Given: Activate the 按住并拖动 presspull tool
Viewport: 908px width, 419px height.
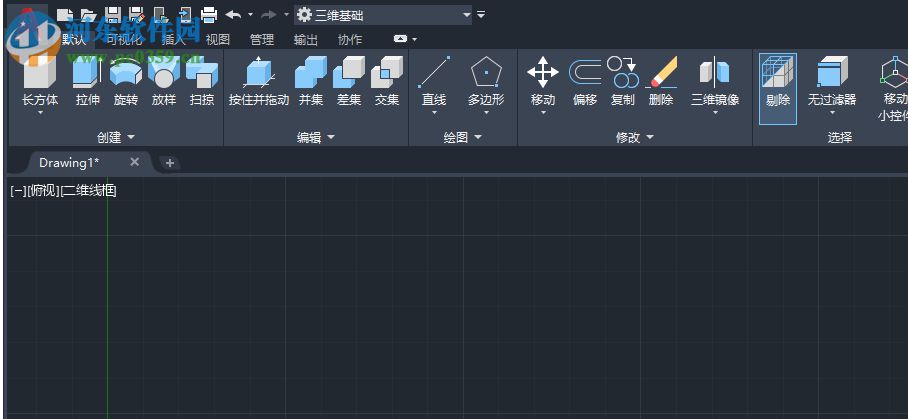Looking at the screenshot, I should [259, 82].
